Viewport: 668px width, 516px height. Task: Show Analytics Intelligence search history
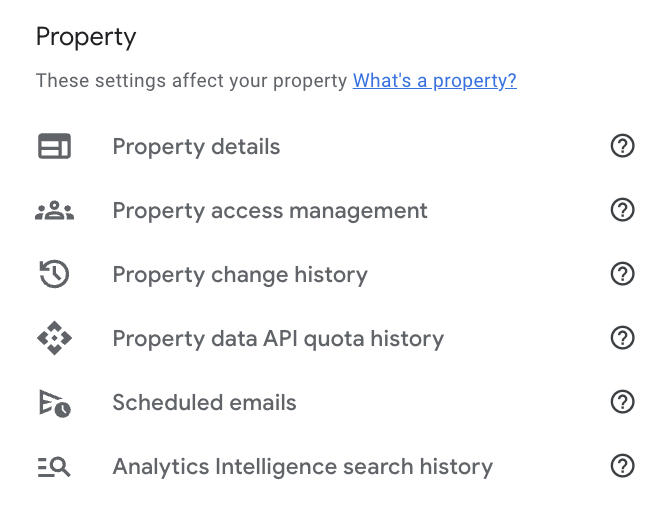click(302, 467)
